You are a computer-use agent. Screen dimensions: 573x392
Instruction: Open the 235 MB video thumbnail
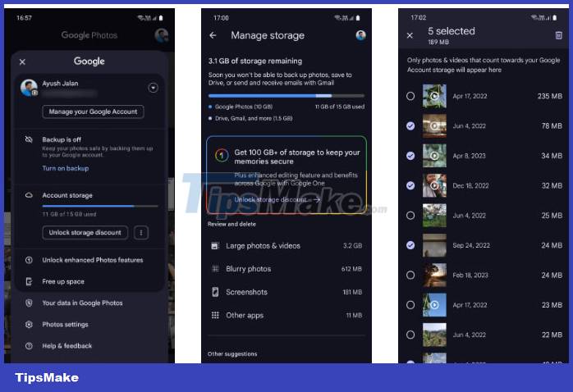point(434,96)
